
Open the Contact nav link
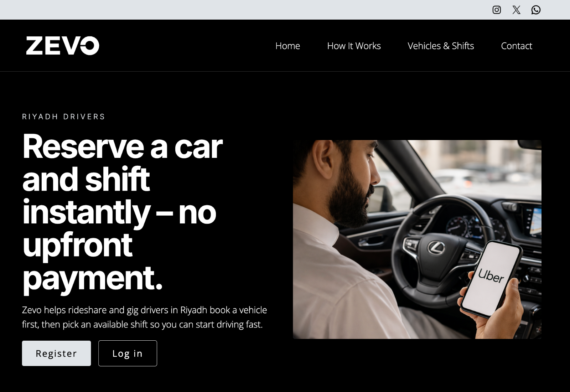click(516, 46)
